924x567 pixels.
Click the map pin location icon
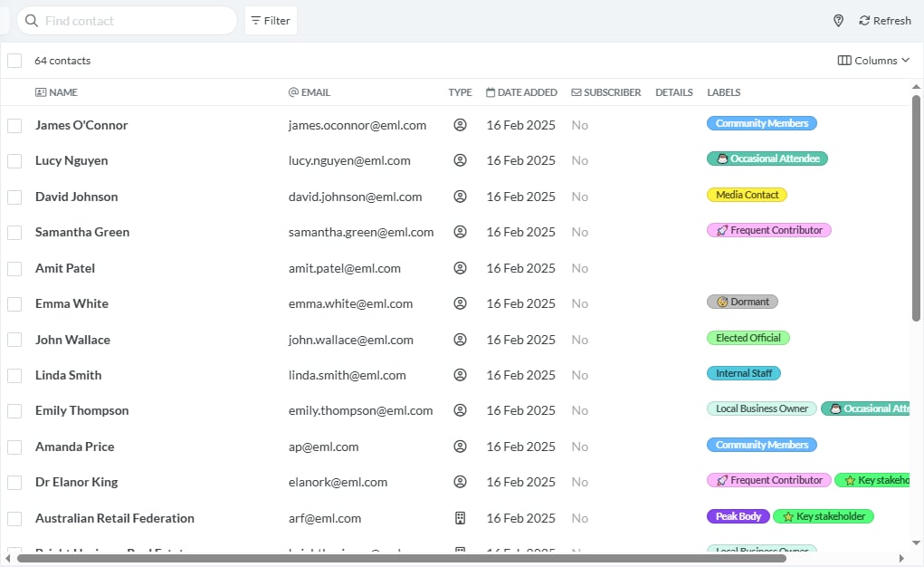[x=838, y=21]
